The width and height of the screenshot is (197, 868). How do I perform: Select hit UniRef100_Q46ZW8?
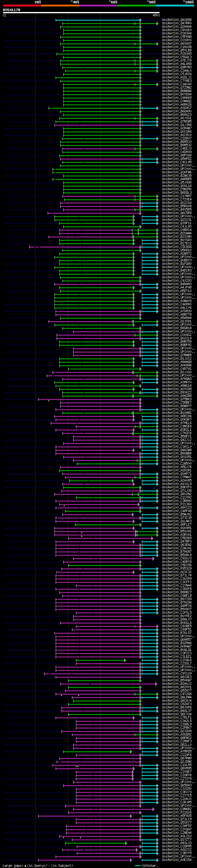pyautogui.click(x=177, y=450)
